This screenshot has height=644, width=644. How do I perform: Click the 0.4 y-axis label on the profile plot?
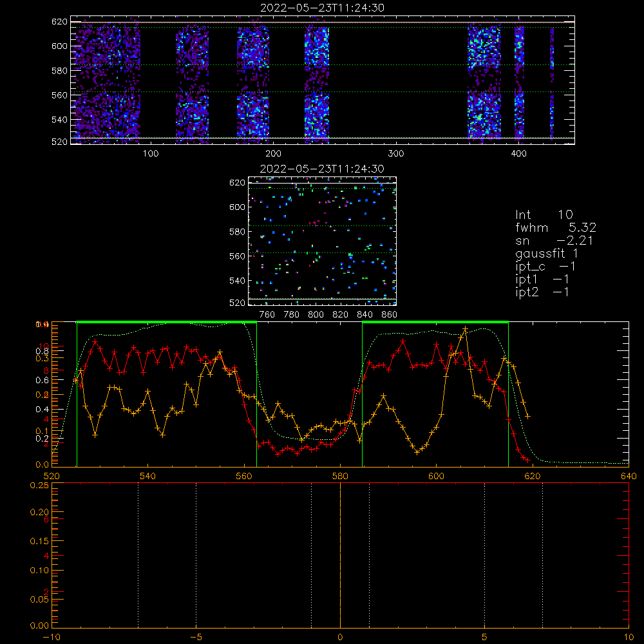click(43, 410)
